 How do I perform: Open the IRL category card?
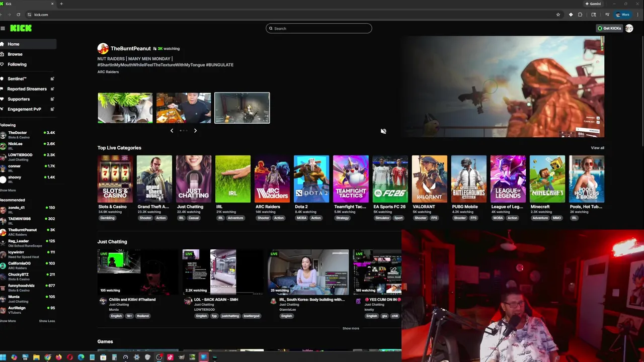[233, 179]
